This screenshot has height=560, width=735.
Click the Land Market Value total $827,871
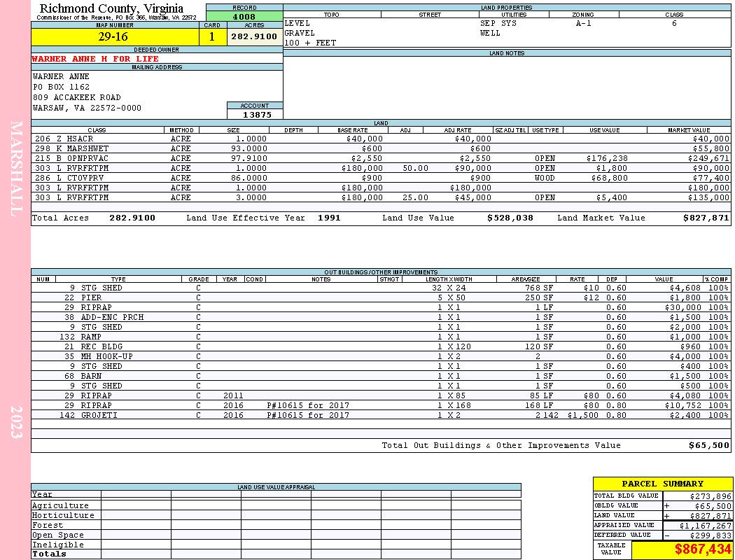(x=706, y=218)
